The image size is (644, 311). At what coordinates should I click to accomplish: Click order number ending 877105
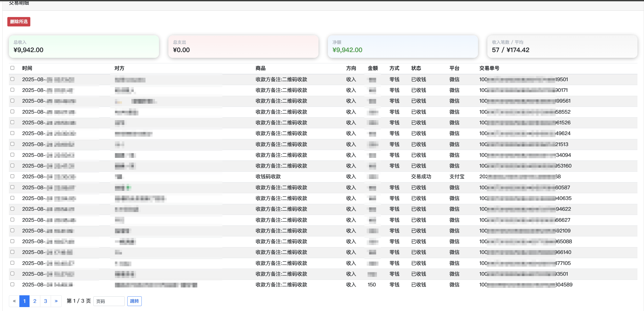pyautogui.click(x=525, y=263)
